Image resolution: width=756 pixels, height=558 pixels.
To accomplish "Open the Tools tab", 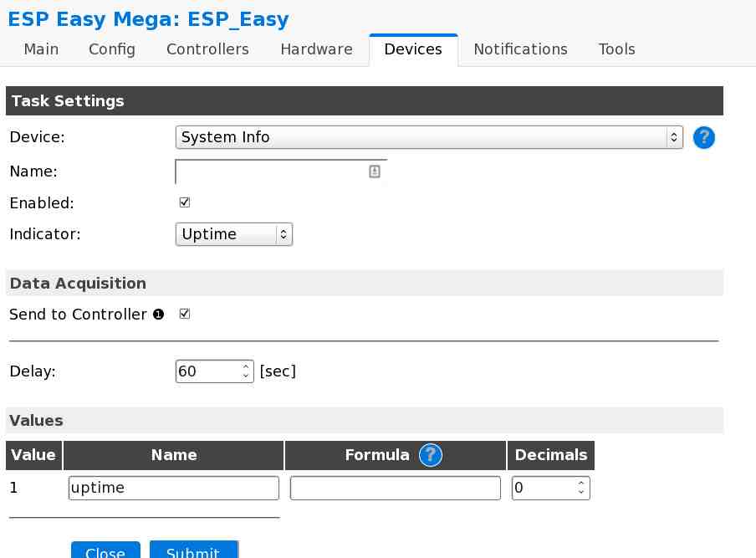I will pos(616,49).
